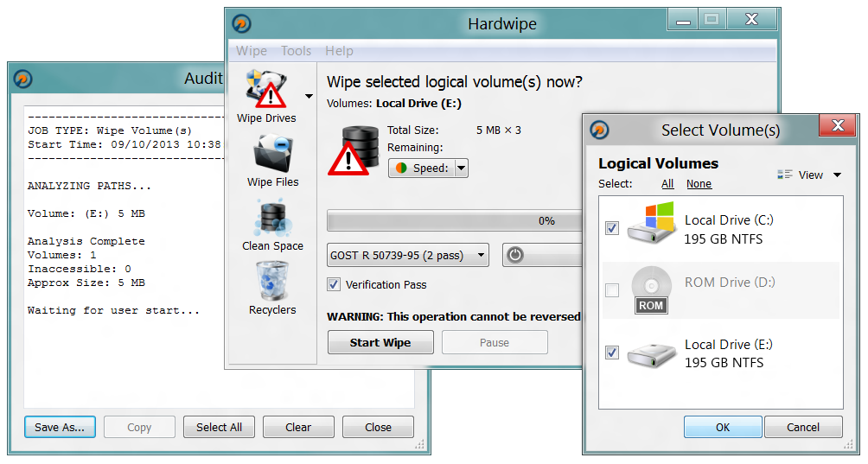Open the Help menu
Image resolution: width=868 pixels, height=464 pixels.
click(x=339, y=51)
